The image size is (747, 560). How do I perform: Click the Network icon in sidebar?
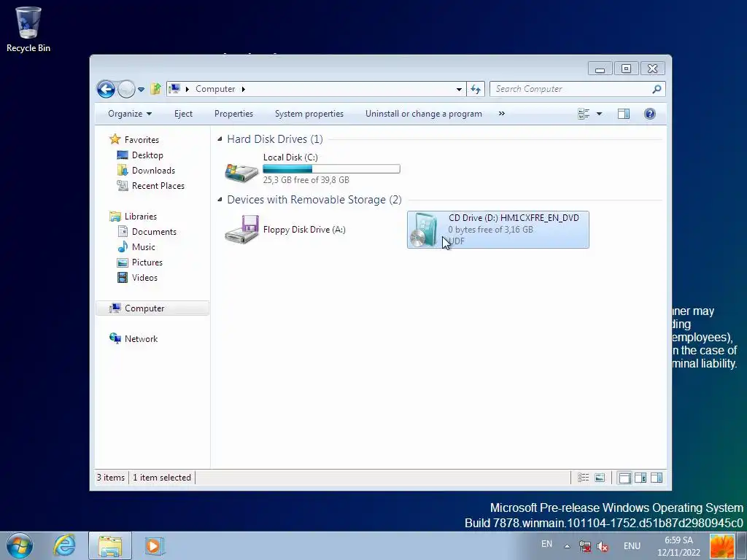pos(115,338)
